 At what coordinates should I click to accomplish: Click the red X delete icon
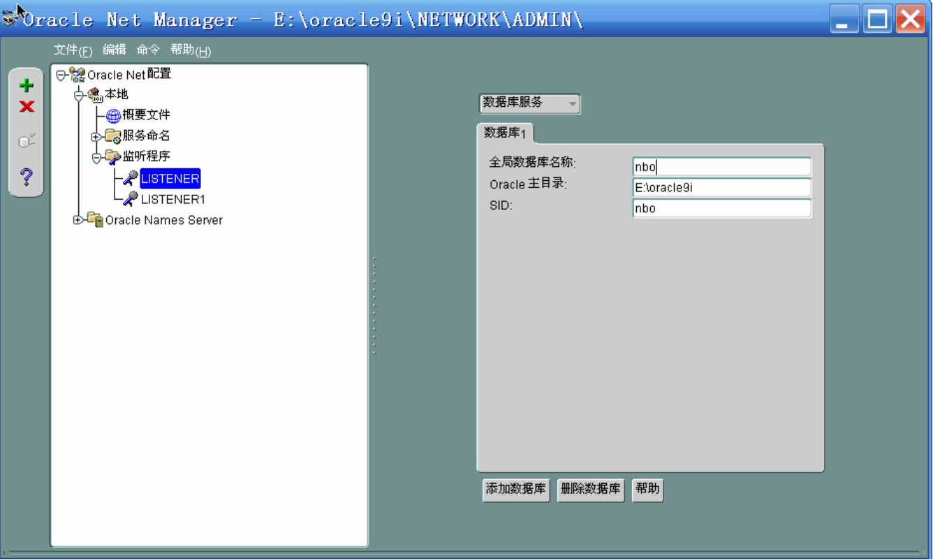[27, 106]
